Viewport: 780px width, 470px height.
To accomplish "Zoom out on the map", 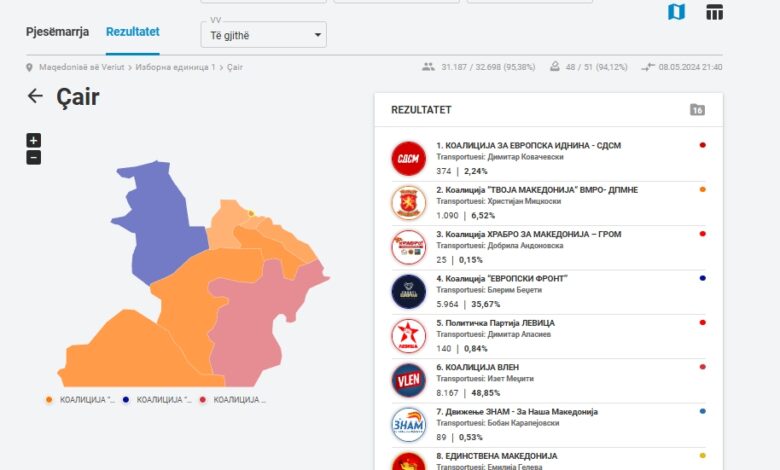I will point(33,157).
